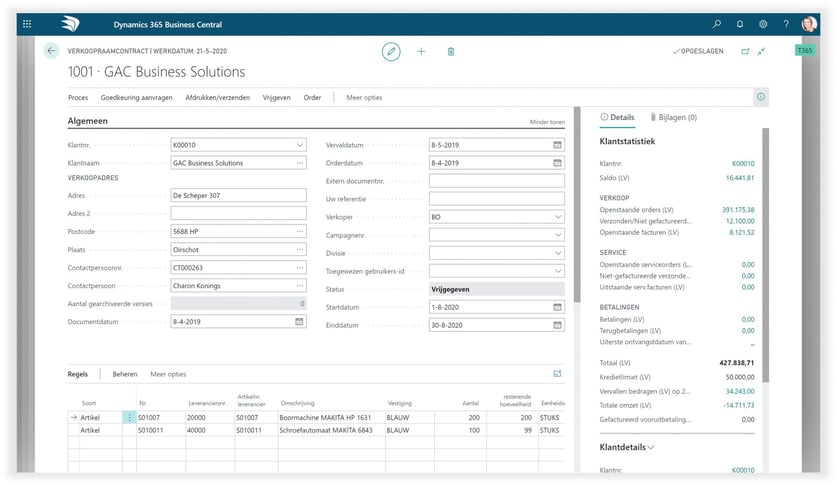Click the Minder tonen link
This screenshot has height=486, width=837.
(x=547, y=122)
